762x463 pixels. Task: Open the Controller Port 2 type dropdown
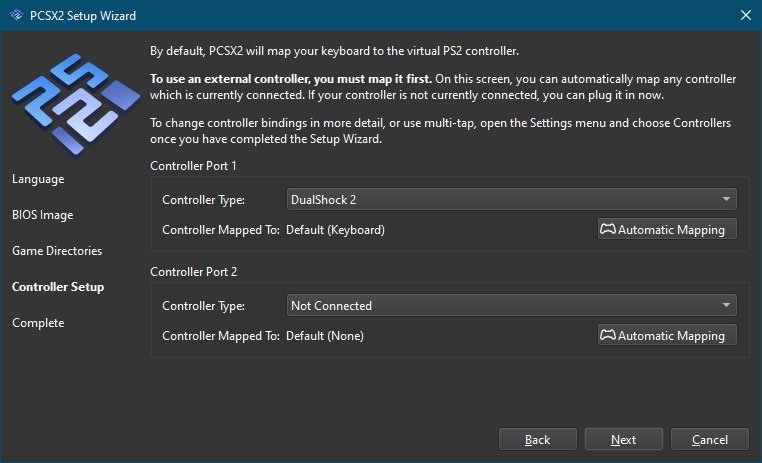pyautogui.click(x=511, y=305)
